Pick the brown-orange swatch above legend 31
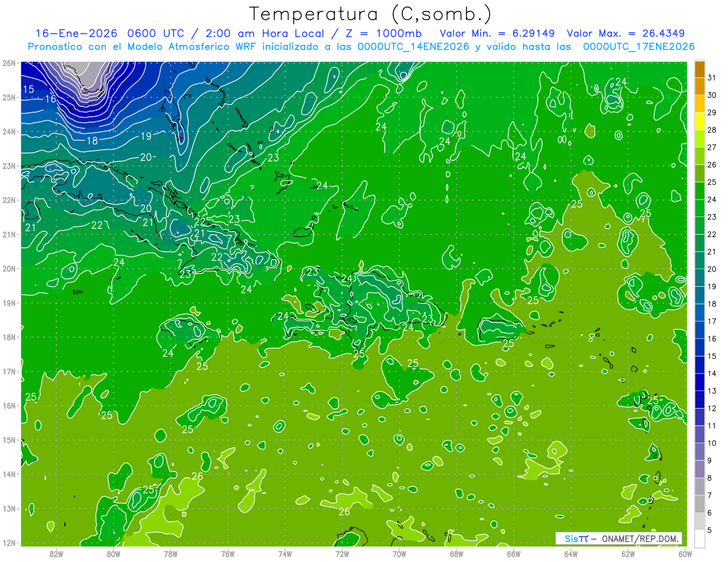728x562 pixels. [x=699, y=69]
